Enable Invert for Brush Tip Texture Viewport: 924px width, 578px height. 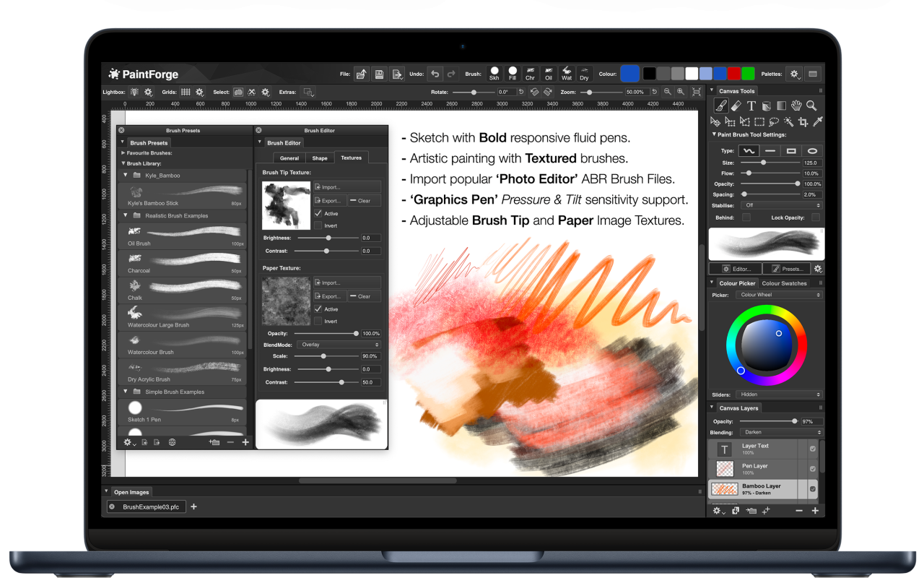318,225
